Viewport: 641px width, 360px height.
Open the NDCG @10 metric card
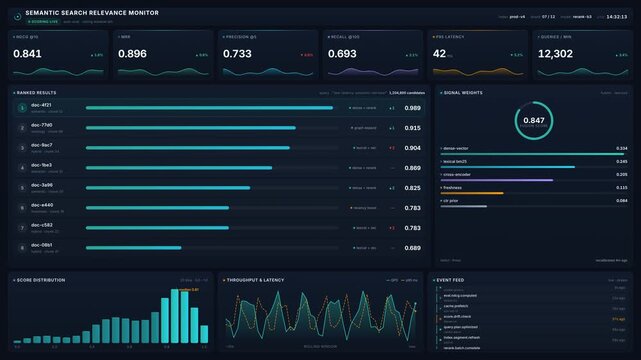pos(58,56)
